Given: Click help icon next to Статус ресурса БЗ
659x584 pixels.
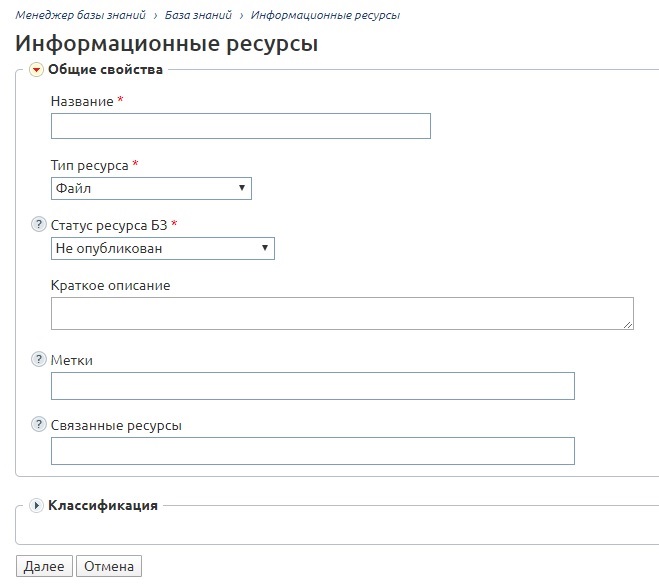Looking at the screenshot, I should click(x=39, y=224).
